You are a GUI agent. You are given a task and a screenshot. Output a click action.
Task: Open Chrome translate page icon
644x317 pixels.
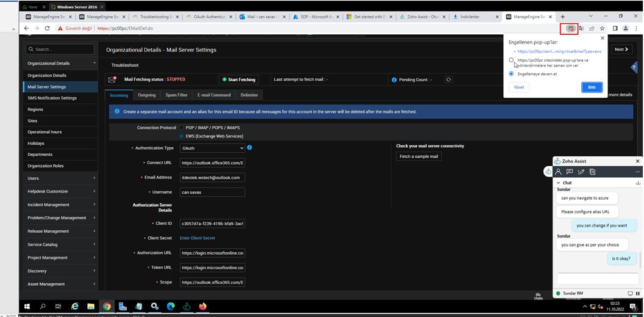[582, 28]
